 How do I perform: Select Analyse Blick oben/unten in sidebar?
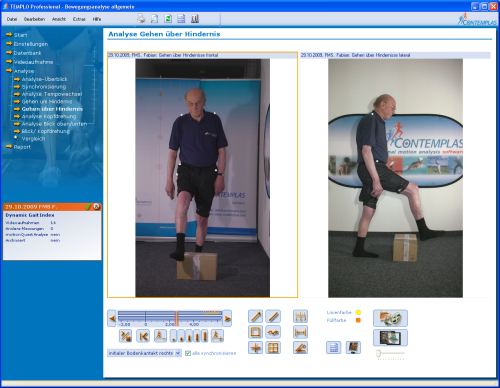point(54,124)
